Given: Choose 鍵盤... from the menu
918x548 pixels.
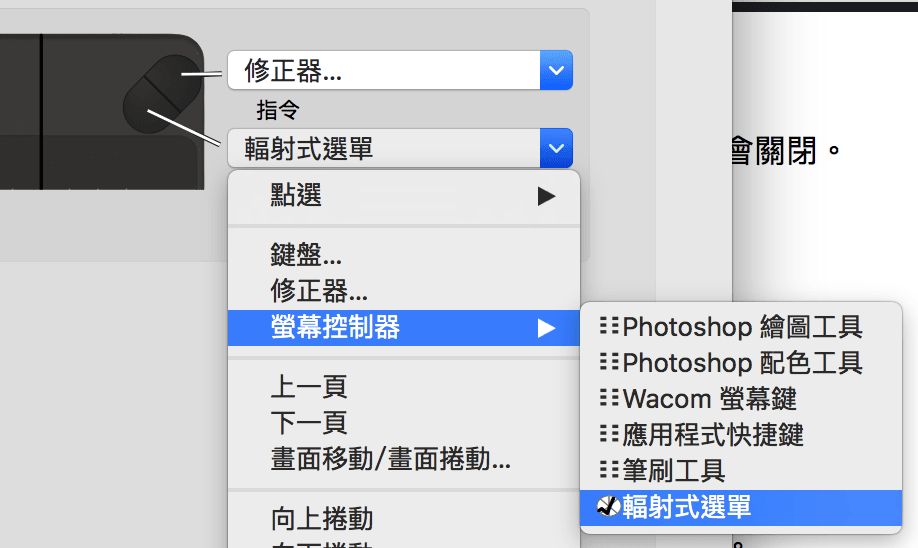Looking at the screenshot, I should tap(404, 255).
